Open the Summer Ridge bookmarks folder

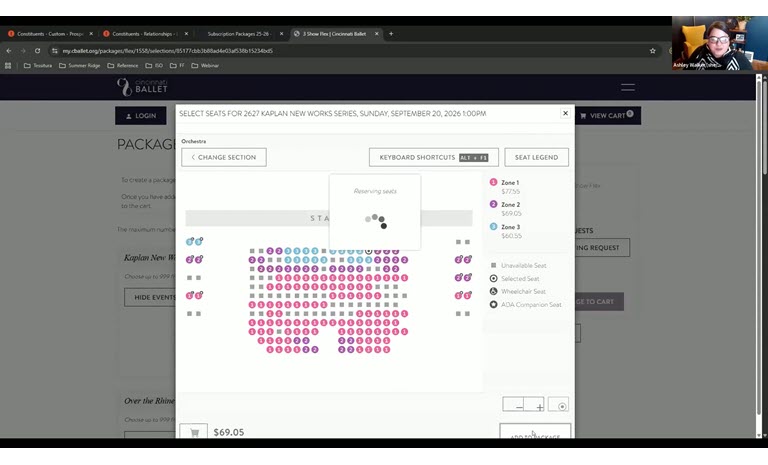[79, 65]
